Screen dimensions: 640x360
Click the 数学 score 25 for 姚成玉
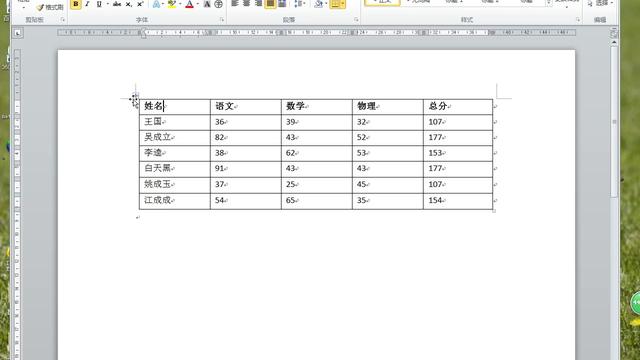[x=317, y=184]
